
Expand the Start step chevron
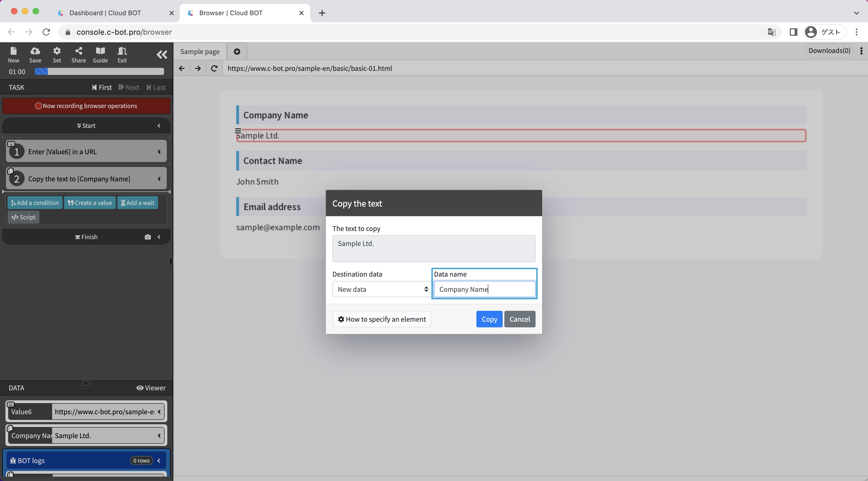(x=159, y=126)
